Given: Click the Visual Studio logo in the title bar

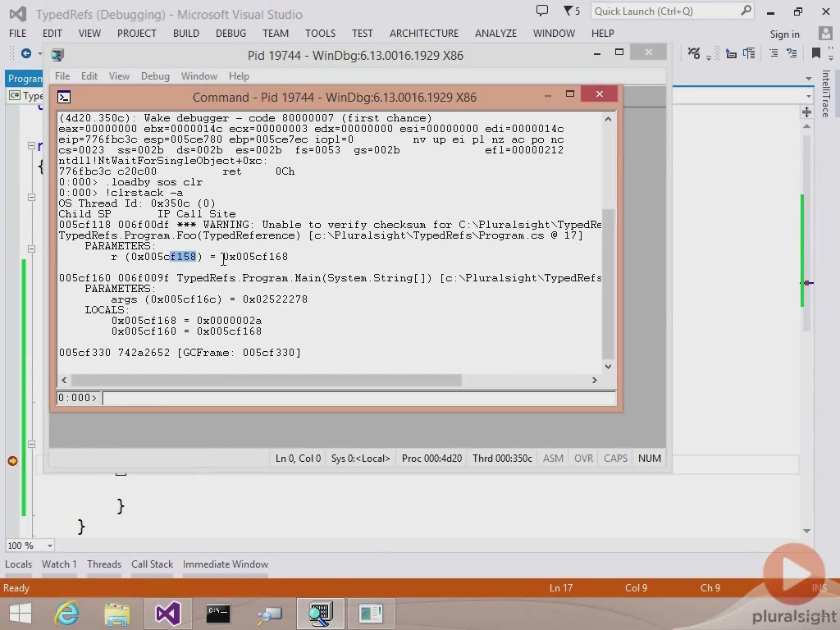Looking at the screenshot, I should coord(18,14).
